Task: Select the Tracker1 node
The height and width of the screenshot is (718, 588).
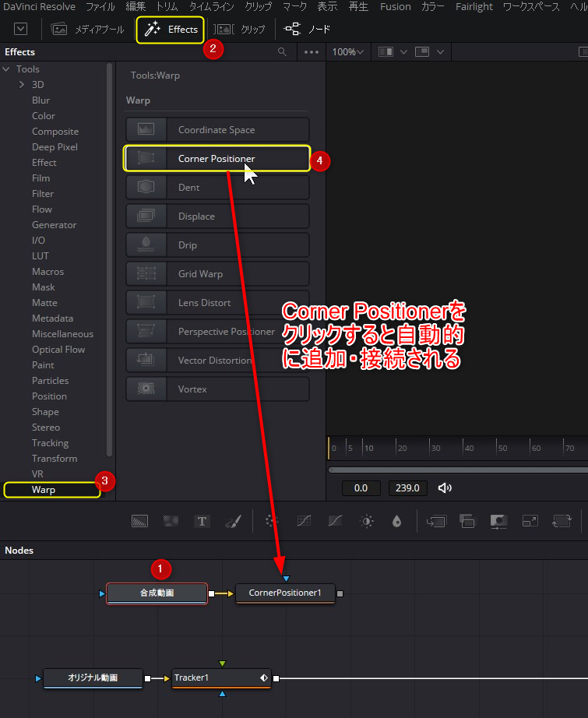Action: click(x=221, y=678)
